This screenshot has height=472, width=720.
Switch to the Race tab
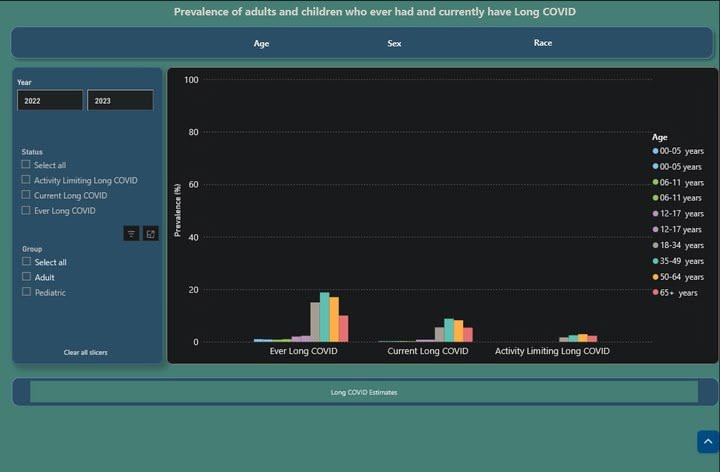click(x=542, y=43)
